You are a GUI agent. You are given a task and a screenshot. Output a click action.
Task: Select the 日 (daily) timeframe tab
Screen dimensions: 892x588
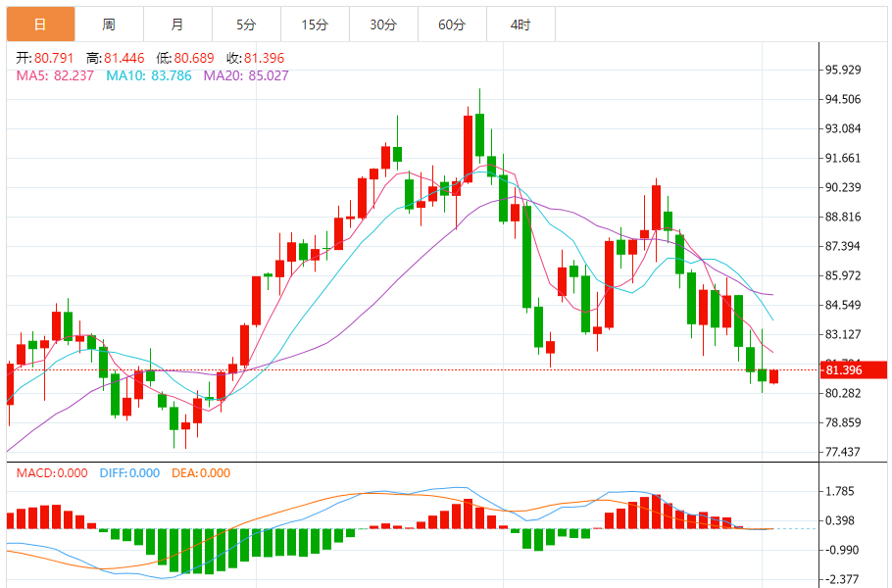click(40, 24)
